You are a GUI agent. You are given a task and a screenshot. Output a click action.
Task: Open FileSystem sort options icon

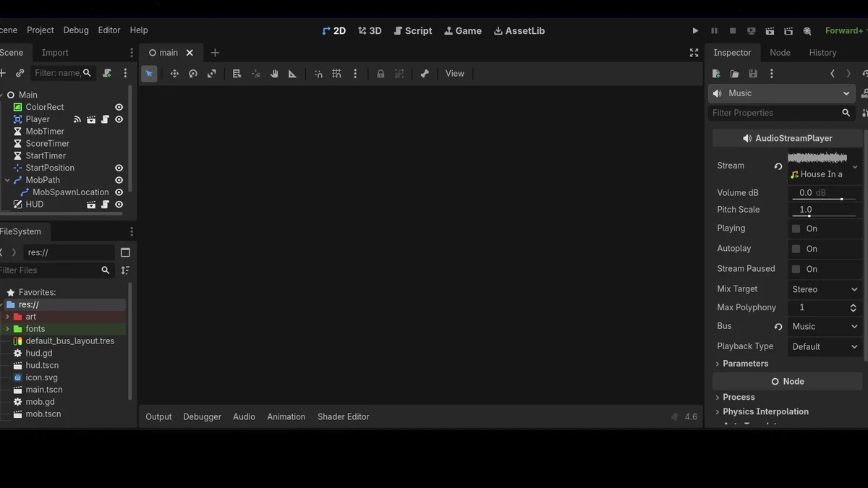click(125, 270)
